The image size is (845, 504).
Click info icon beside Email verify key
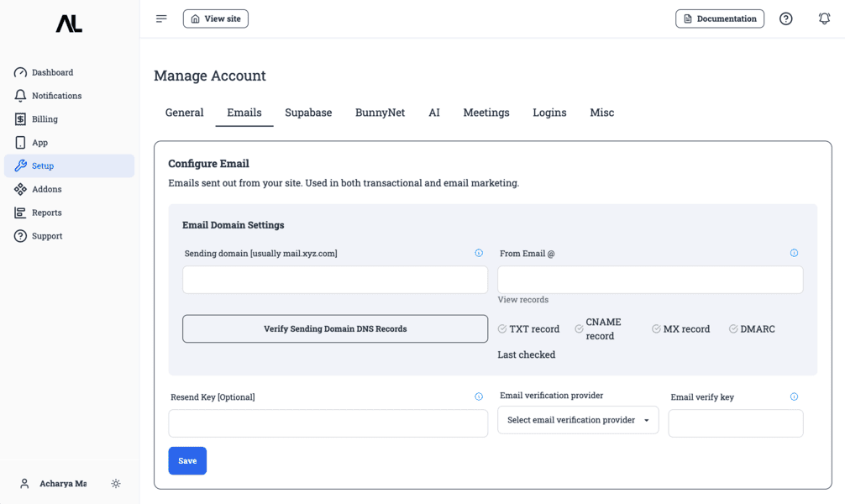pyautogui.click(x=794, y=396)
